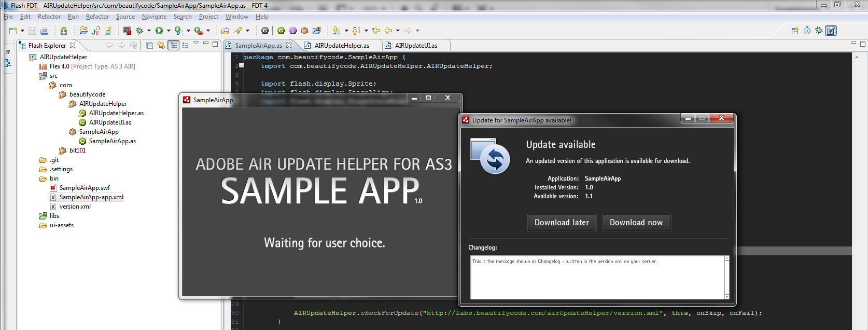
Task: Collapse all items in Flash Explorer
Action: click(149, 45)
